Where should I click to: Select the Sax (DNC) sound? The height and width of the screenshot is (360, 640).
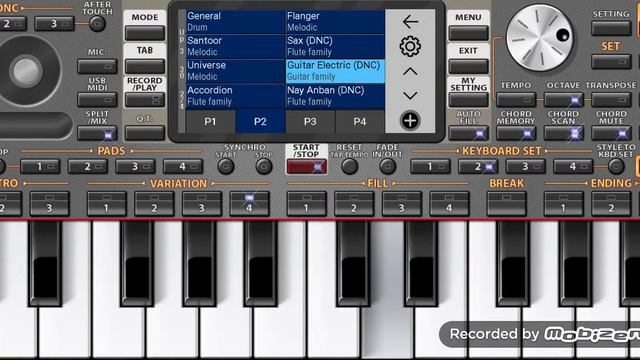(335, 46)
